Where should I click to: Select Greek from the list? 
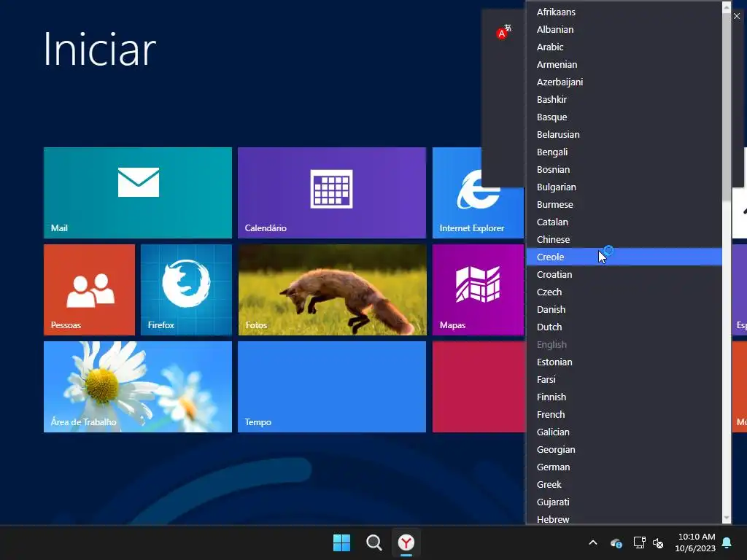(x=624, y=484)
